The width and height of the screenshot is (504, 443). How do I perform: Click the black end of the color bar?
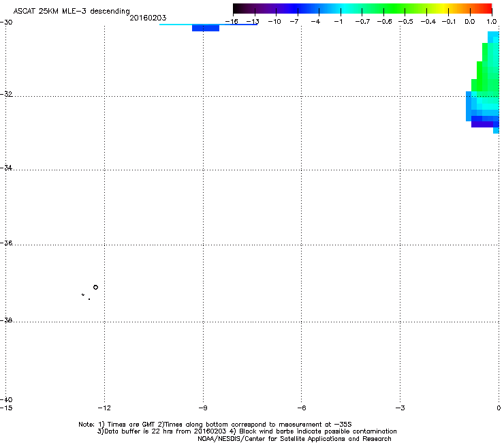237,8
